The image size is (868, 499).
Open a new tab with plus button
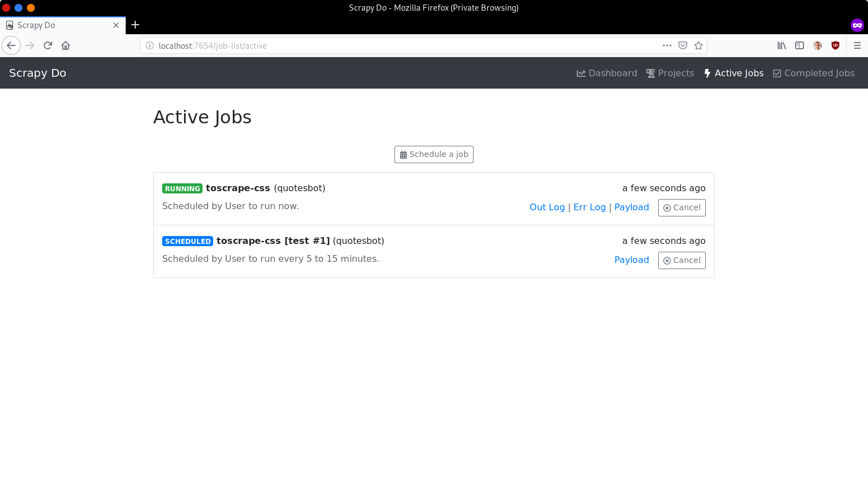coord(135,25)
